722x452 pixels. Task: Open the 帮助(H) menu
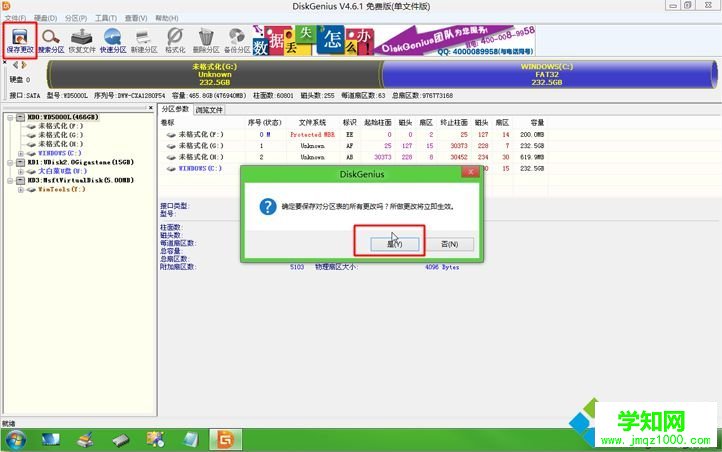pos(166,18)
